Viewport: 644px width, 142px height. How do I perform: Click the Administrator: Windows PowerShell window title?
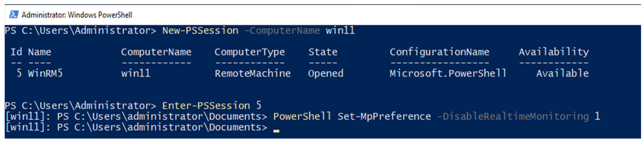[x=77, y=15]
